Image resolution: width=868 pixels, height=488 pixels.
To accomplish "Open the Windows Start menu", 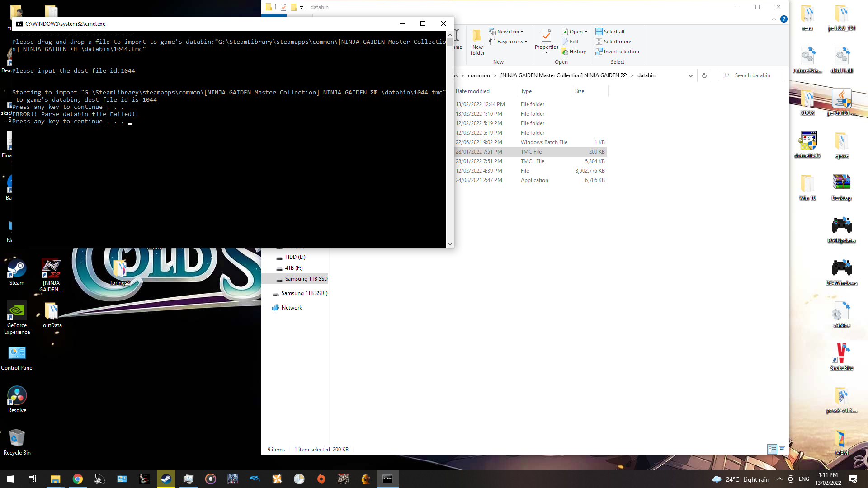I will click(11, 479).
